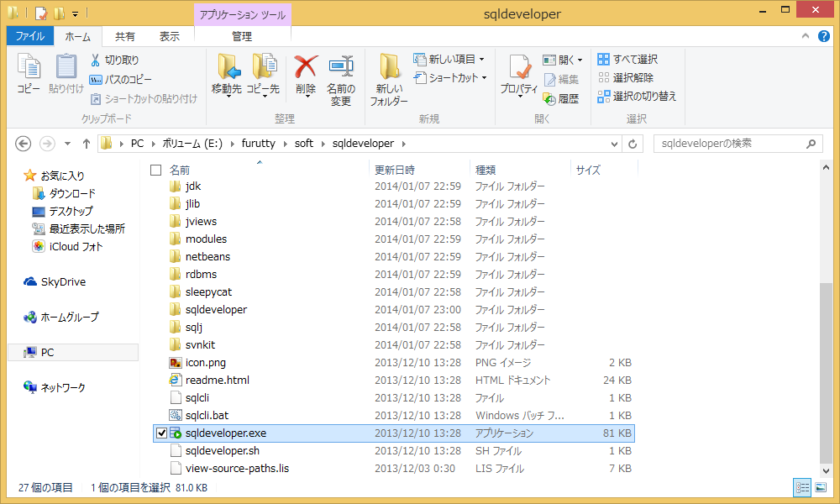This screenshot has width=840, height=504.
Task: Open プロパティ (Properties) icon
Action: coord(519,66)
